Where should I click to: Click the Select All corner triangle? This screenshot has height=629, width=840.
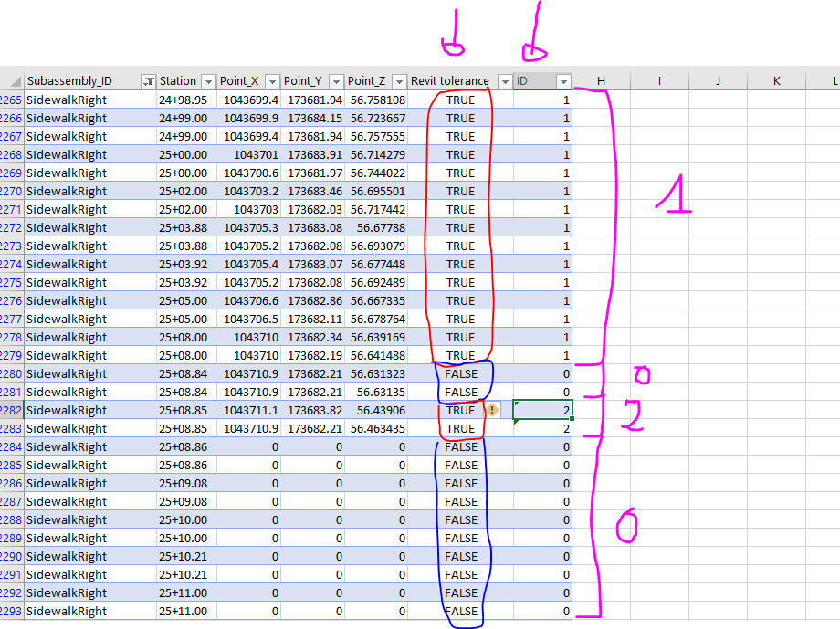tap(16, 81)
